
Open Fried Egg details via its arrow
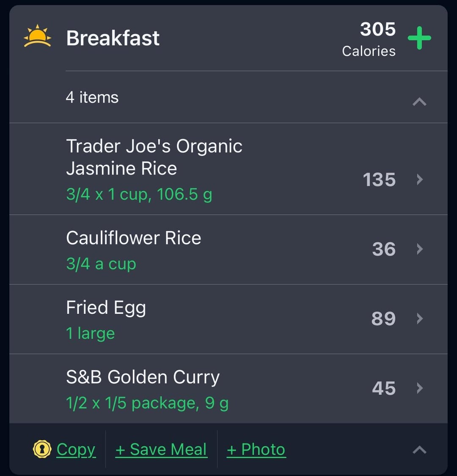(420, 318)
